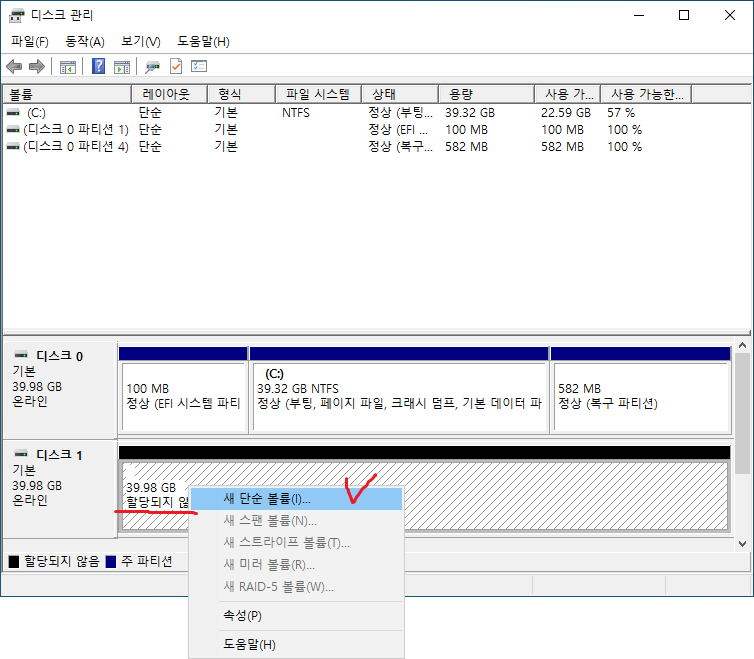Minimize the 디스크 관리 window
The width and height of the screenshot is (754, 659).
pos(639,15)
